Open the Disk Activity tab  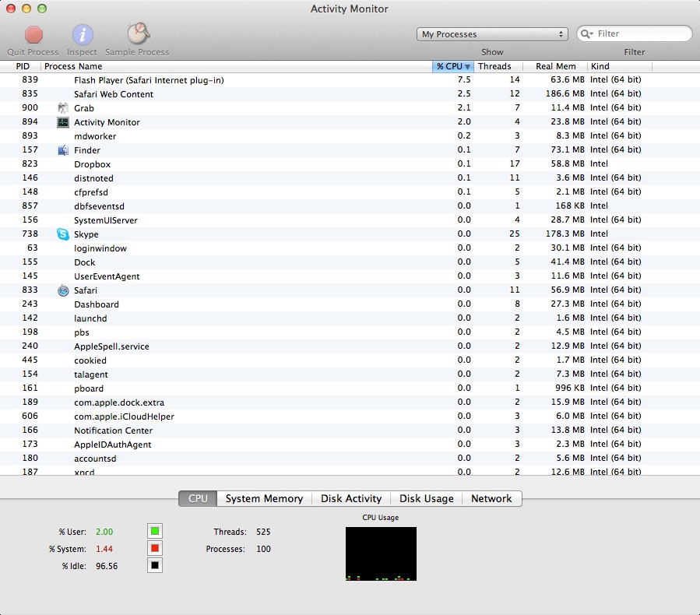coord(351,498)
